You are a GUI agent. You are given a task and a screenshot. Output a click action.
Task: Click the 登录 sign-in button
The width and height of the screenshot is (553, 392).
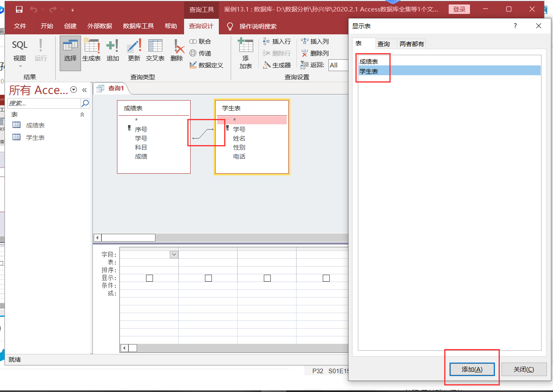[x=459, y=9]
